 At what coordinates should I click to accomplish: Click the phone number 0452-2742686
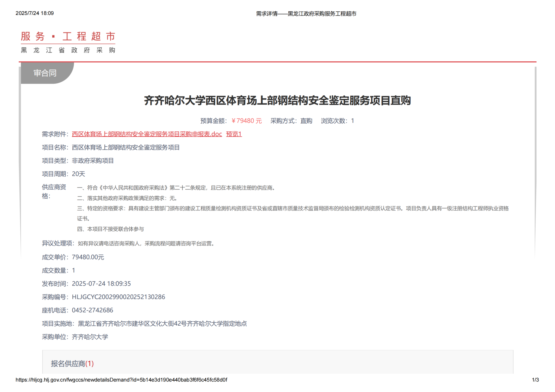[92, 310]
